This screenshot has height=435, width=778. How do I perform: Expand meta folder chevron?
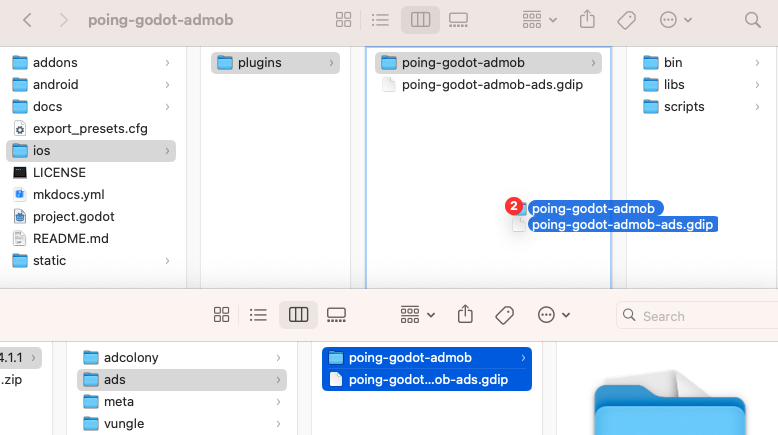click(278, 402)
